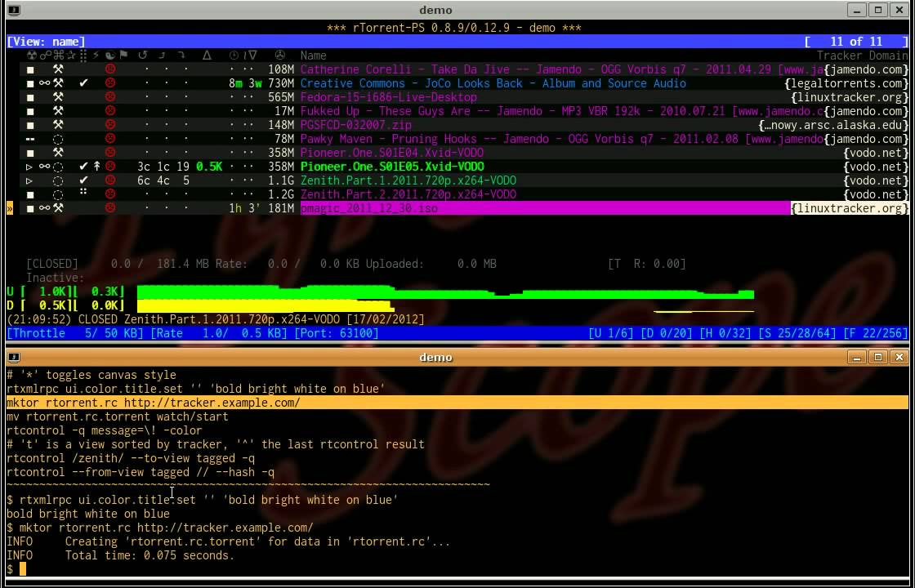915x588 pixels.
Task: Click the checkmark on Creative Commons row
Action: 83,82
